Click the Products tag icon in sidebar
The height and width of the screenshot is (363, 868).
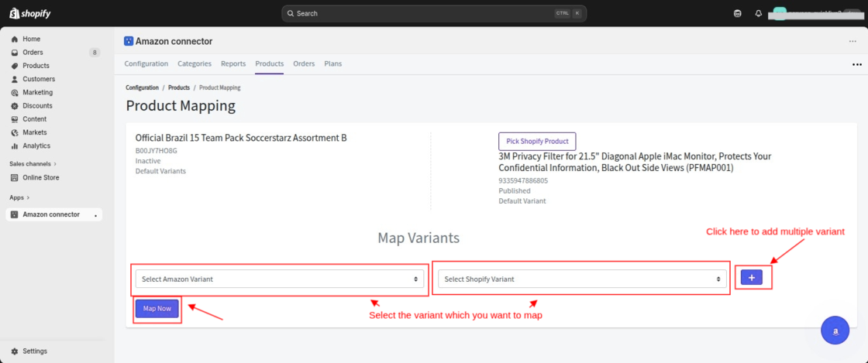tap(15, 66)
